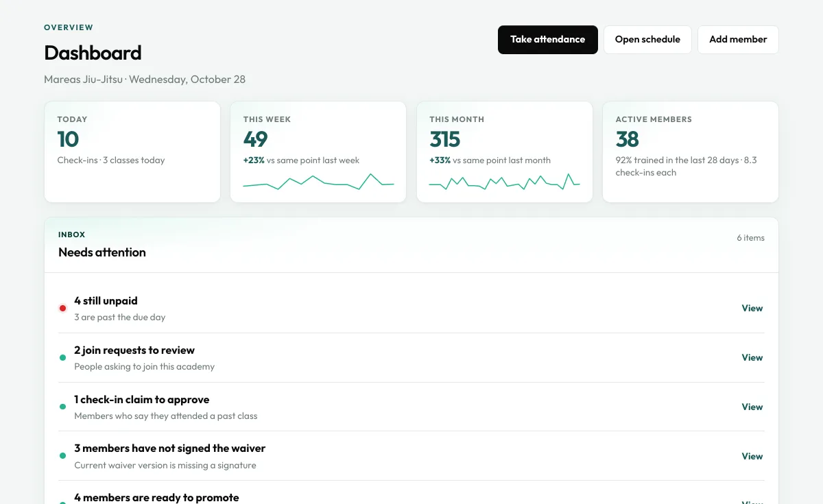The image size is (823, 504).
Task: Select the green dot beside check-in claim
Action: tap(62, 407)
